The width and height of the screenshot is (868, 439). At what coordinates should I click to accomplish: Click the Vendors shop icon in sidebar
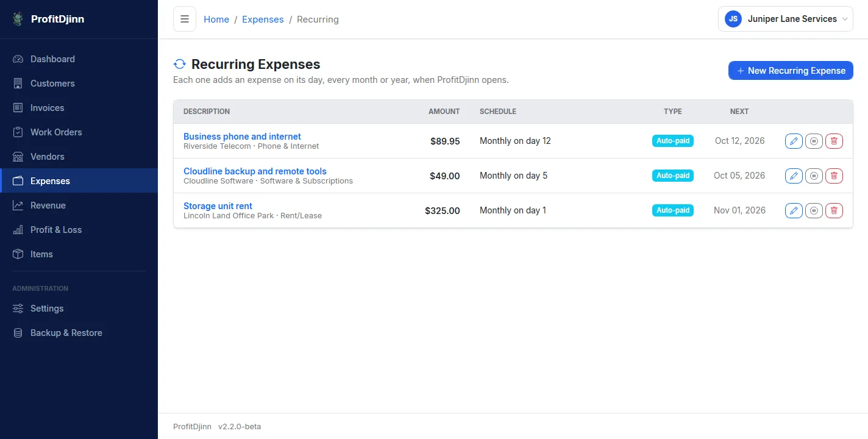tap(18, 157)
